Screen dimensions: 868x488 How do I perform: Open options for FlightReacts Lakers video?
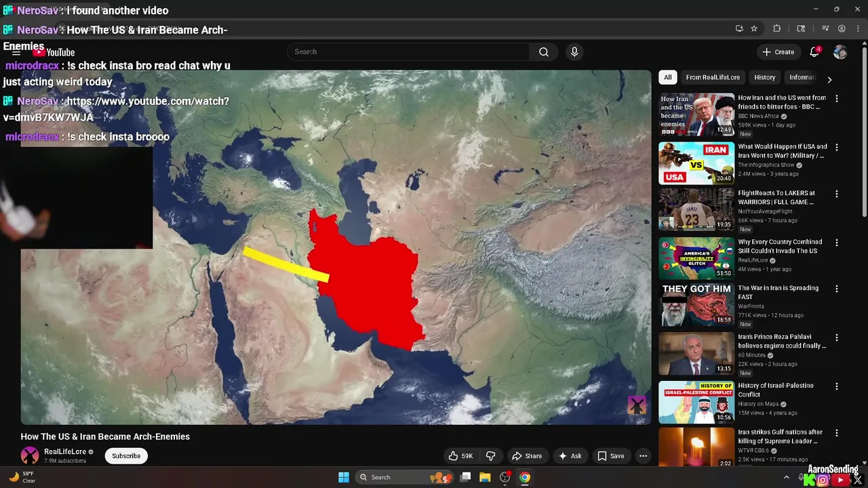pos(836,194)
